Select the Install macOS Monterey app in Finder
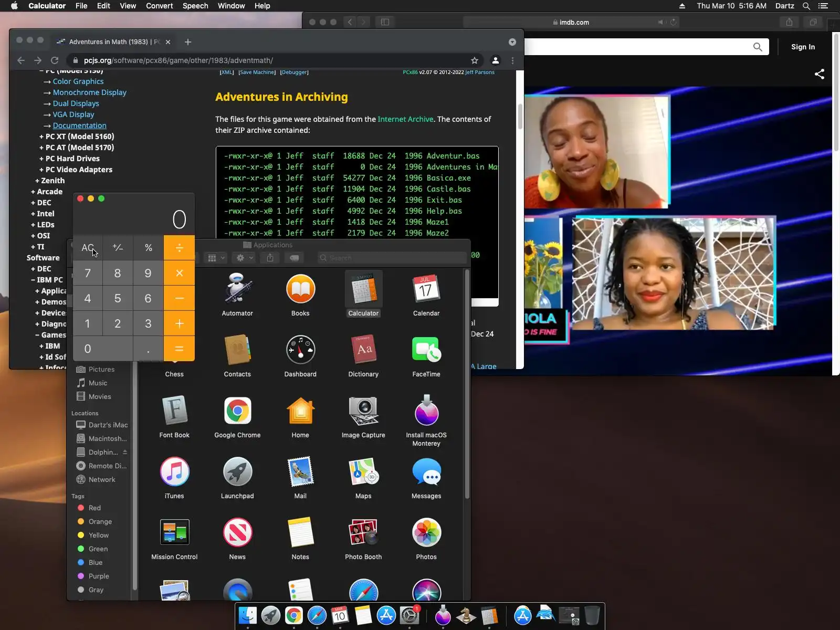The height and width of the screenshot is (630, 840). click(x=426, y=411)
